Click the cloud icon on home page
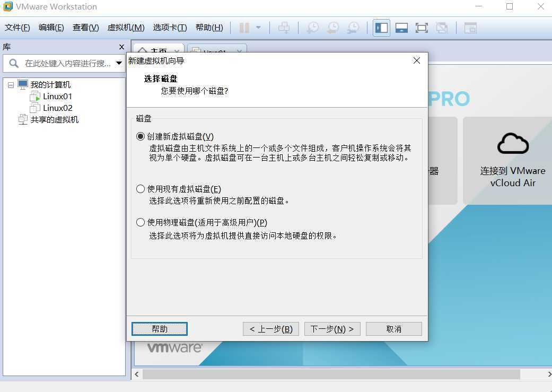Screen dimensions: 552x392 513,144
